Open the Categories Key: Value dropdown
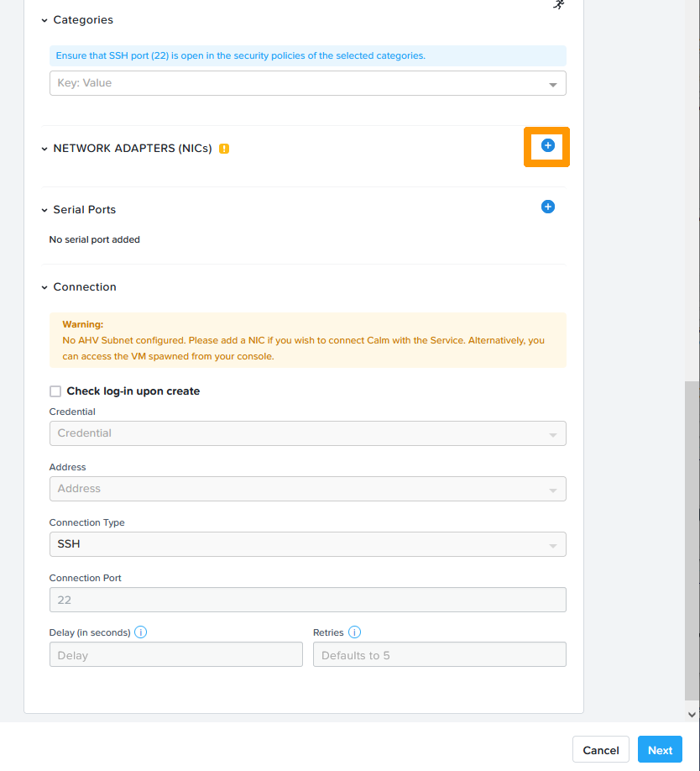This screenshot has width=700, height=771. point(307,83)
